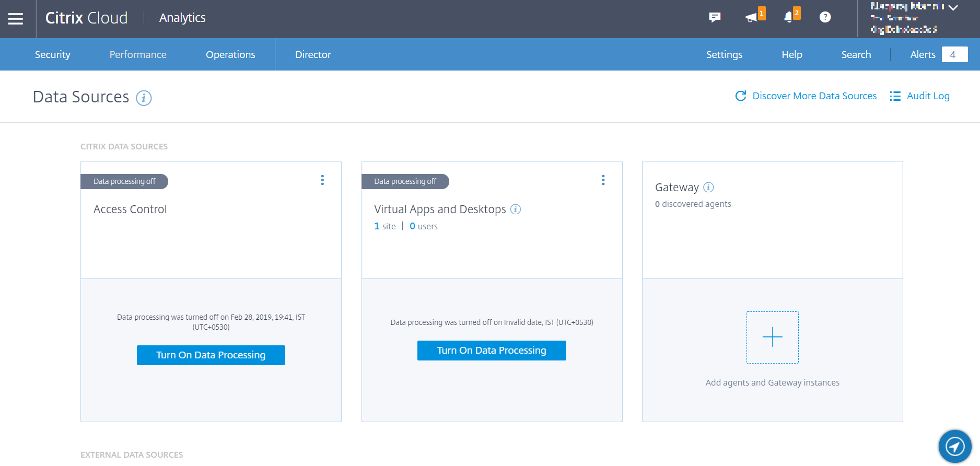Click the Audit Log list icon

895,96
